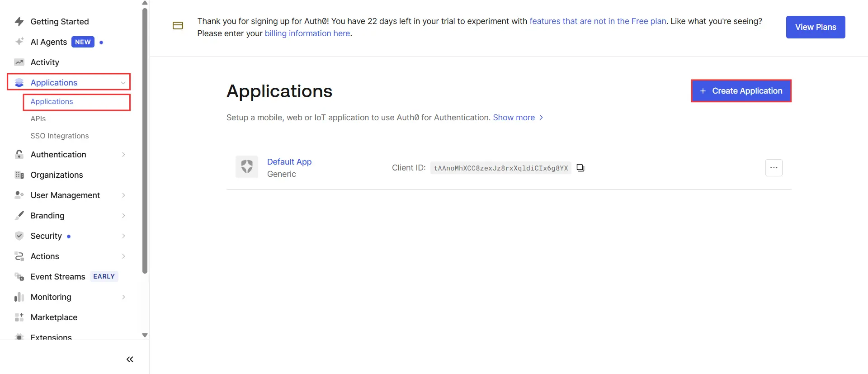Screen dimensions: 868x374
Task: Click the Applications page heading
Action: (x=279, y=91)
